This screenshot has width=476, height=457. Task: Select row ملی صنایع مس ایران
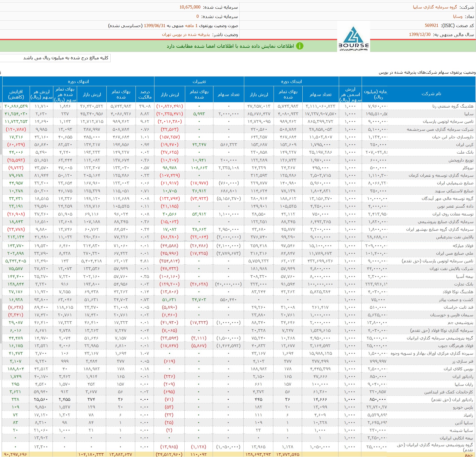[239, 253]
